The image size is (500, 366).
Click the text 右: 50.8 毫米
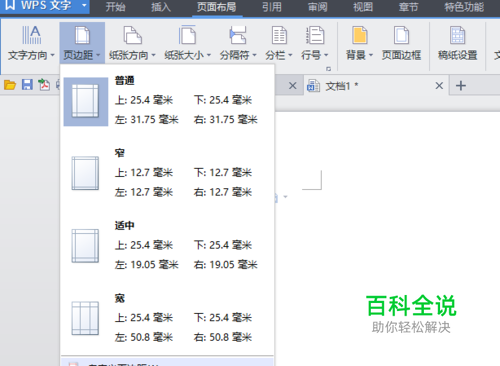pyautogui.click(x=223, y=337)
